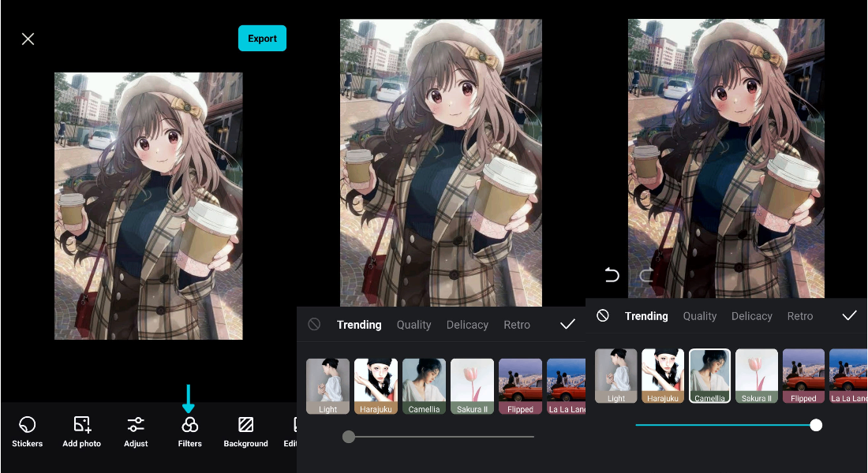The height and width of the screenshot is (473, 868).
Task: Select Delicacy tab in the right filter panel
Action: 752,316
